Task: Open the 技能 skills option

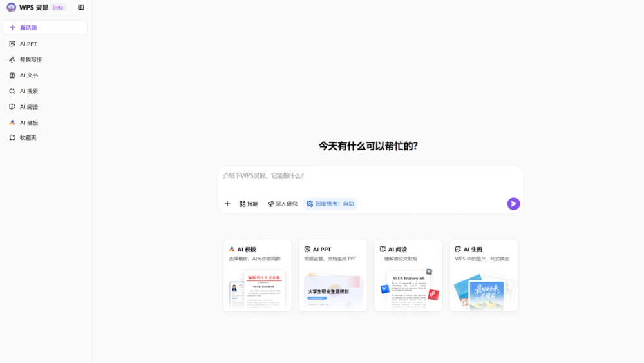Action: click(249, 204)
